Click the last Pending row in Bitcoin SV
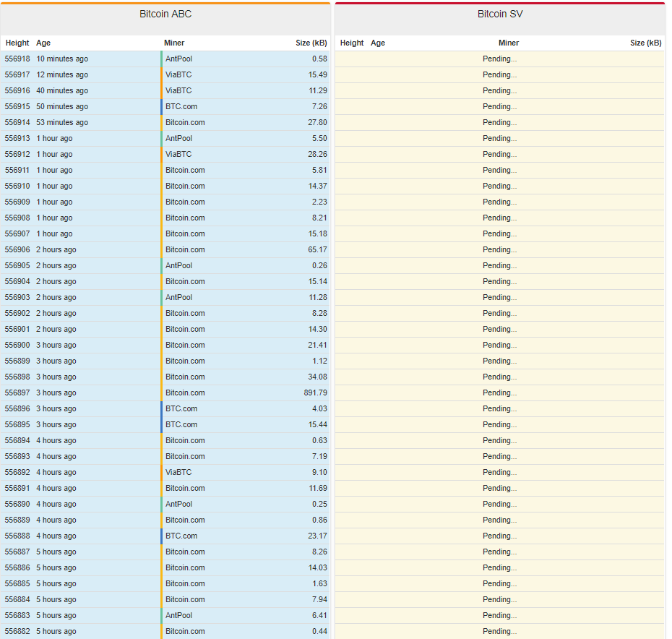Viewport: 672px width, 639px height. pos(500,631)
